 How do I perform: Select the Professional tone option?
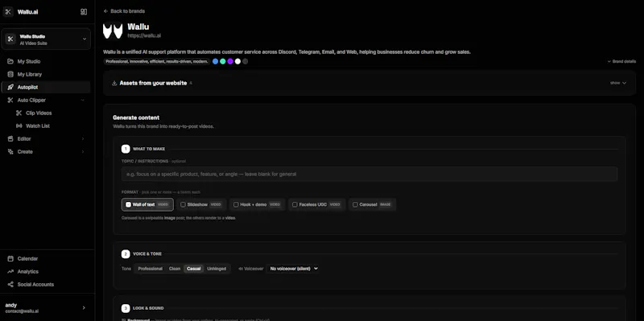pyautogui.click(x=151, y=269)
